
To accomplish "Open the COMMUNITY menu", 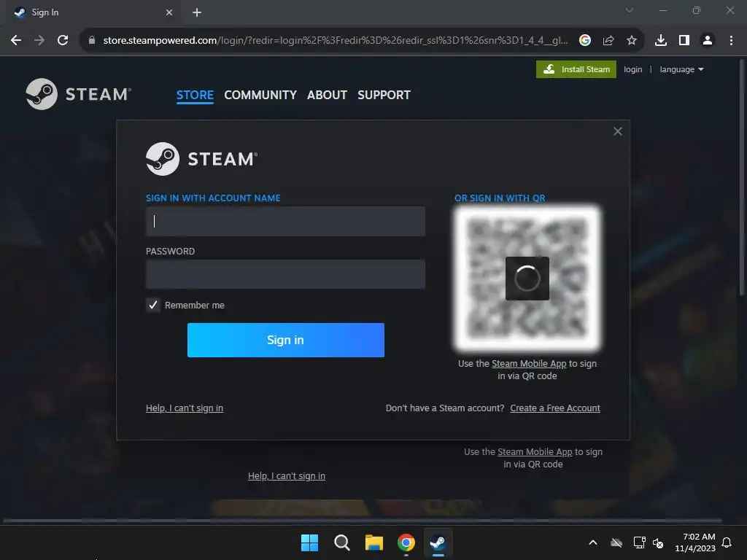I will (x=260, y=95).
